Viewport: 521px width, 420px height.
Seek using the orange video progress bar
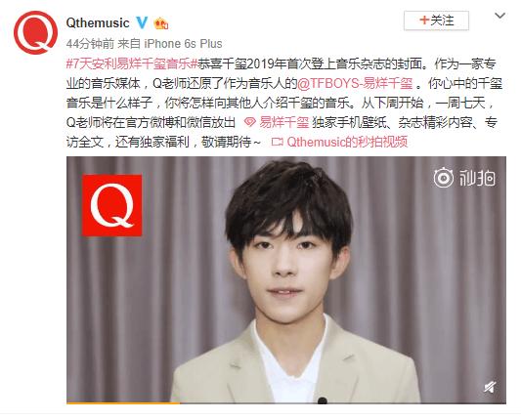286,402
